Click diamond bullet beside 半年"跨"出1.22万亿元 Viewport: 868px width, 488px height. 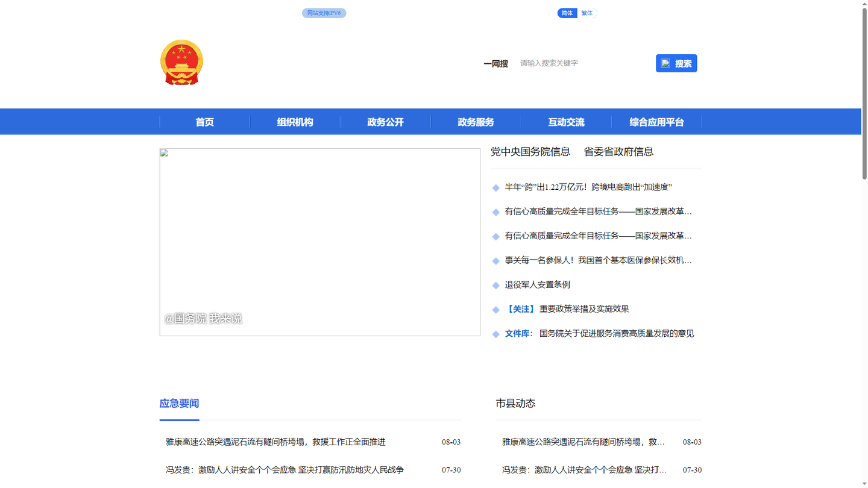tap(496, 188)
